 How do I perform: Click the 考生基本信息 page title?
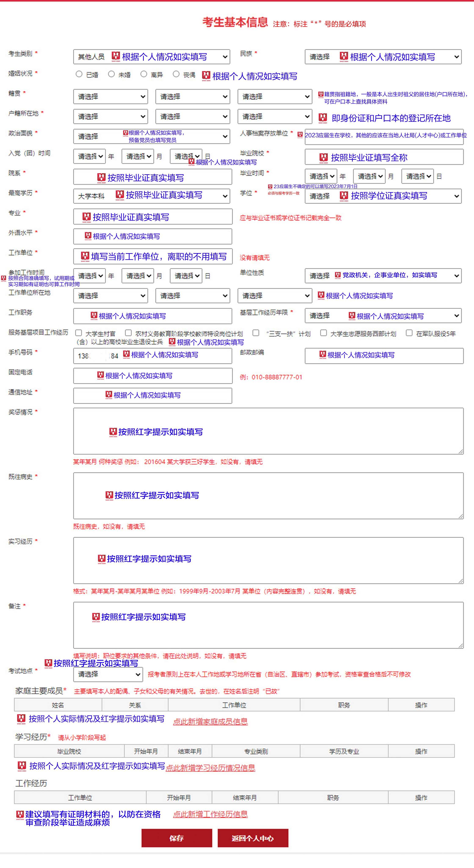[235, 22]
